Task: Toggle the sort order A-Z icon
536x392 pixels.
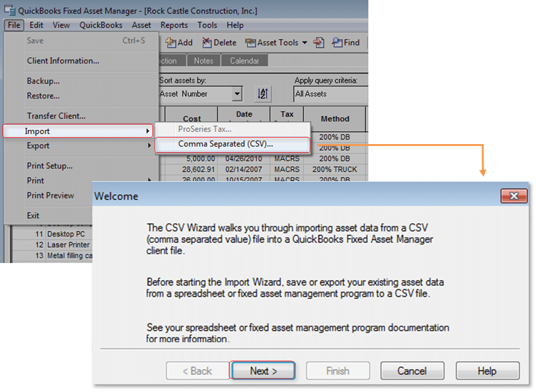Action: tap(262, 94)
